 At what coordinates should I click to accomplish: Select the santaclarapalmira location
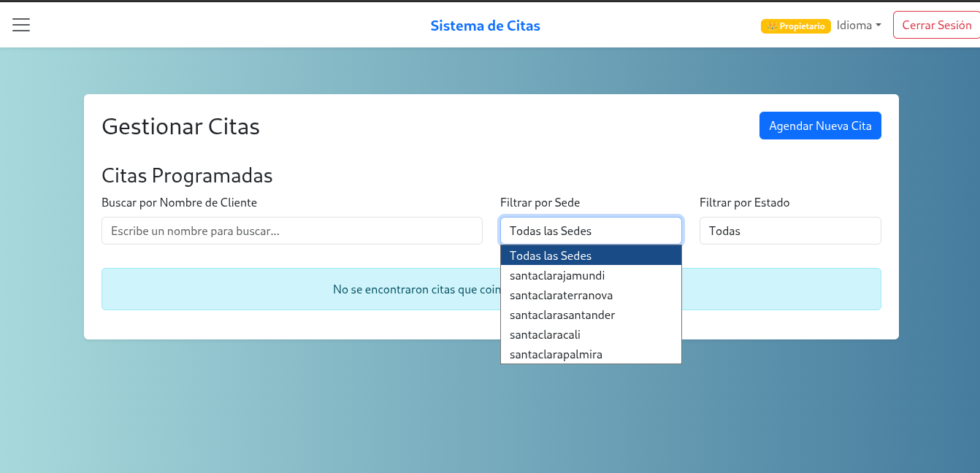556,354
